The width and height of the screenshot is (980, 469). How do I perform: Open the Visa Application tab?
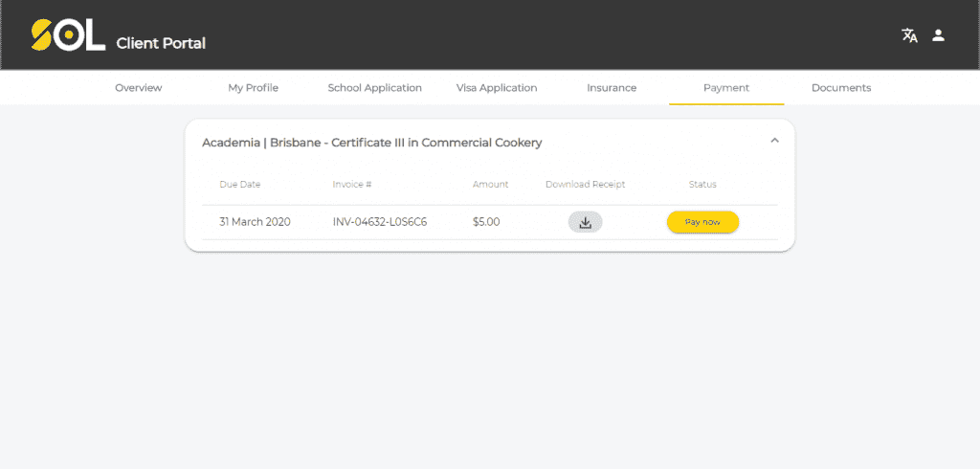click(497, 87)
